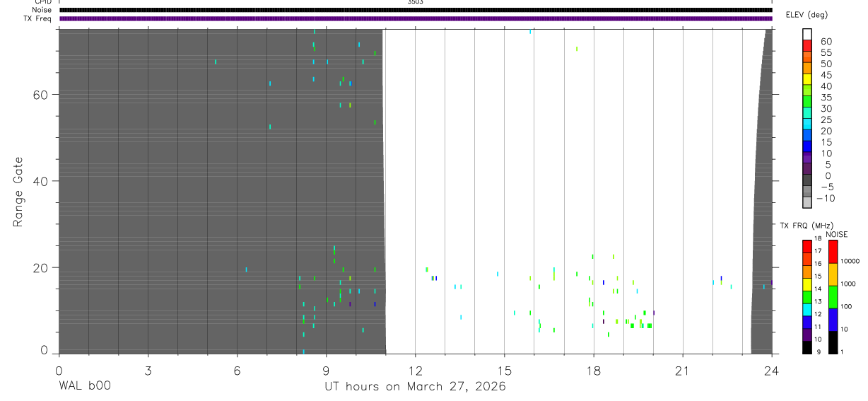Click the '-10' label in ELEV legend
Image resolution: width=868 pixels, height=401 pixels.
click(x=825, y=198)
